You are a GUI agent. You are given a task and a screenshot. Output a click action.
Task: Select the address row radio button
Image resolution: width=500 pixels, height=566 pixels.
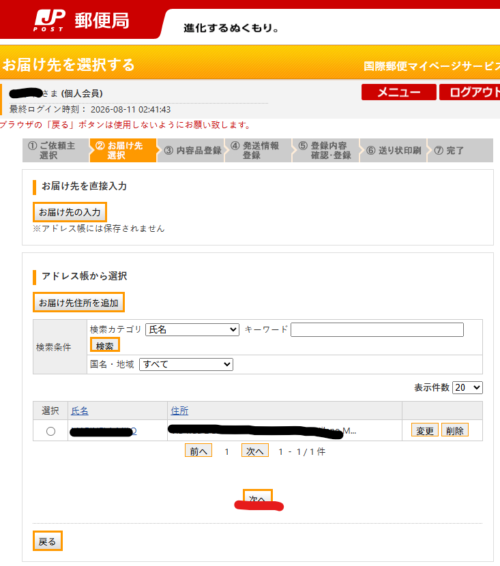tap(51, 431)
